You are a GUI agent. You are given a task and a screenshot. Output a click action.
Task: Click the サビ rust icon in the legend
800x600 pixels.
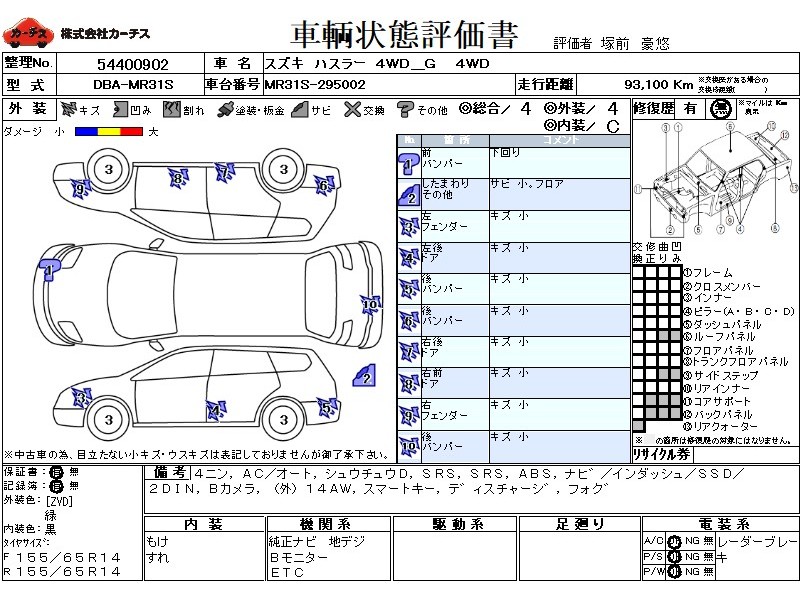click(x=299, y=109)
